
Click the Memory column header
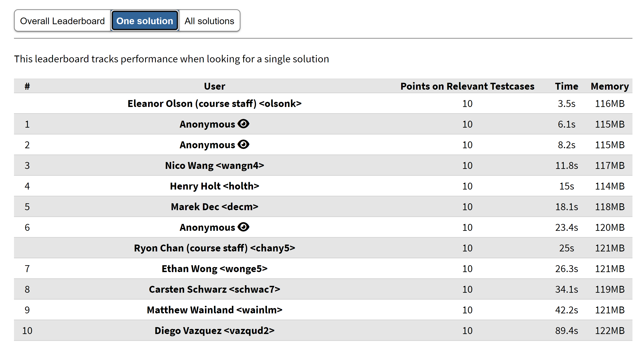pos(610,86)
